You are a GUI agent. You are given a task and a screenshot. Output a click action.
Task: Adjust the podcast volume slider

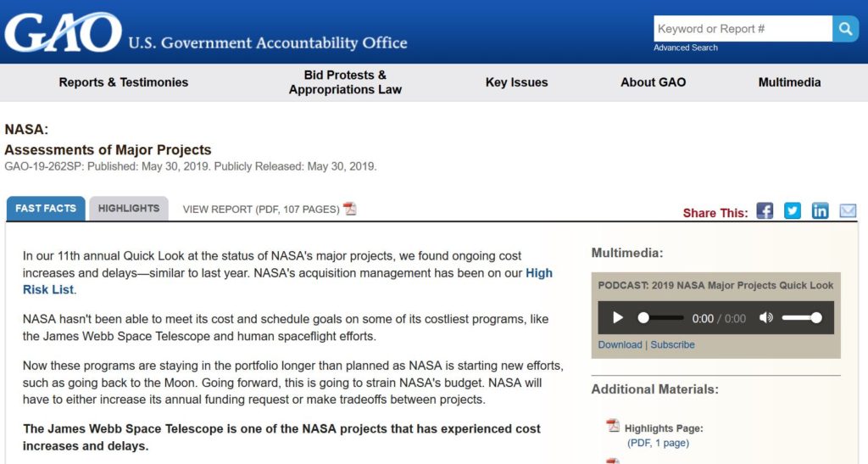[802, 318]
